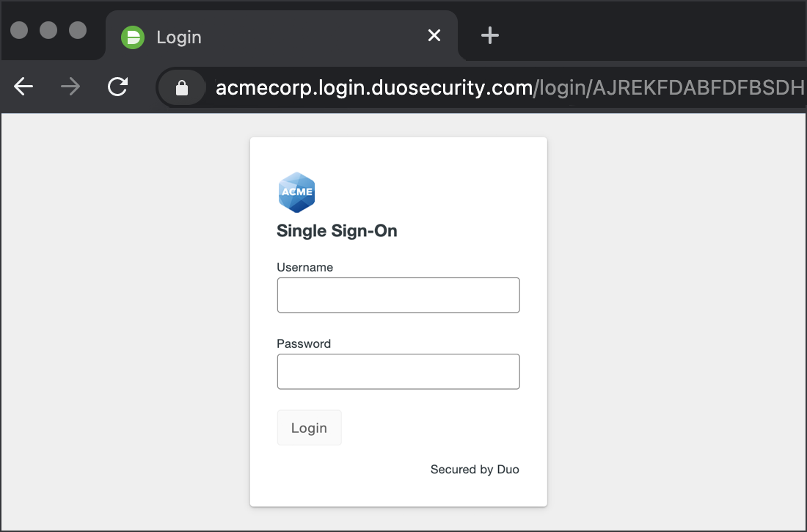The height and width of the screenshot is (532, 807).
Task: Click into the Username input field
Action: pyautogui.click(x=398, y=294)
